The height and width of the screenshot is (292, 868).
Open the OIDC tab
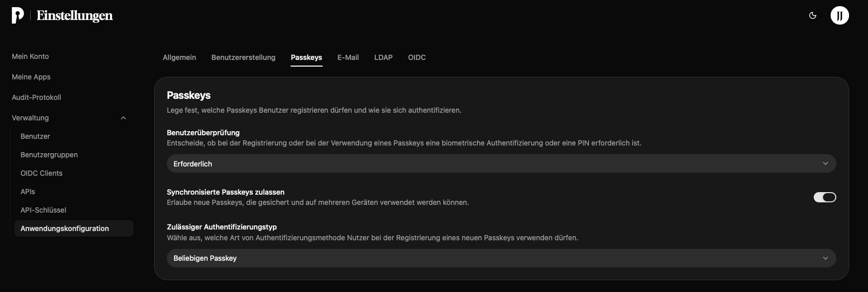click(417, 57)
